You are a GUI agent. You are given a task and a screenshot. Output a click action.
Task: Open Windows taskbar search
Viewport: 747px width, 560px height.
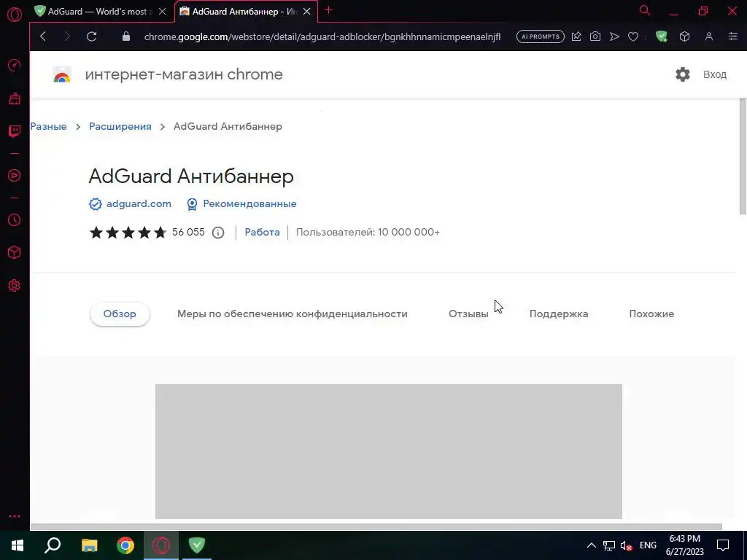53,545
